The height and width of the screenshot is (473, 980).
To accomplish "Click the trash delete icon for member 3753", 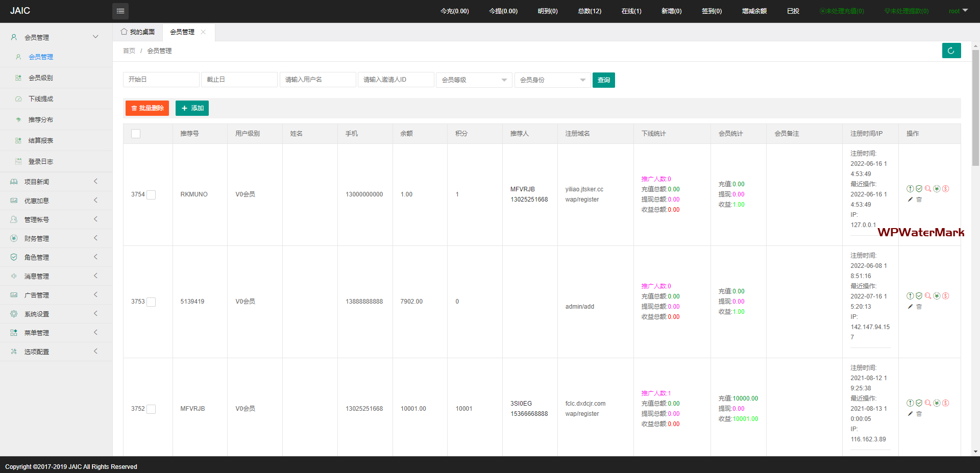I will (919, 307).
